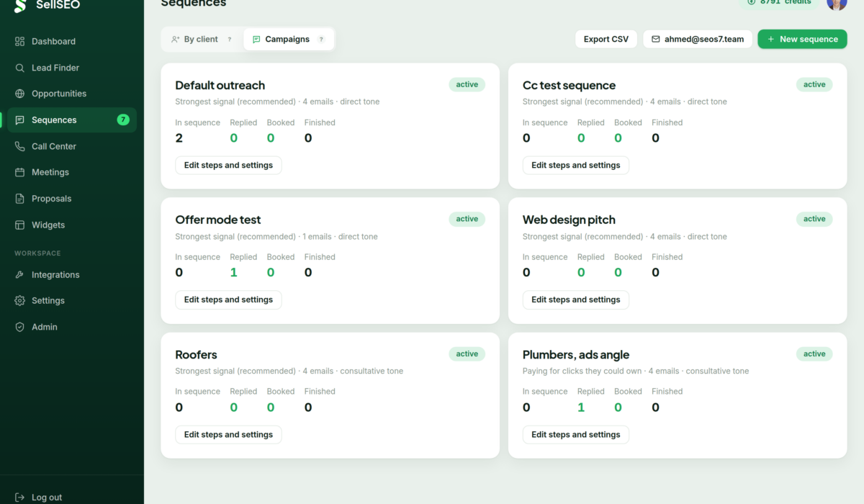The width and height of the screenshot is (864, 504).
Task: Click the Widgets layout icon
Action: pyautogui.click(x=19, y=225)
